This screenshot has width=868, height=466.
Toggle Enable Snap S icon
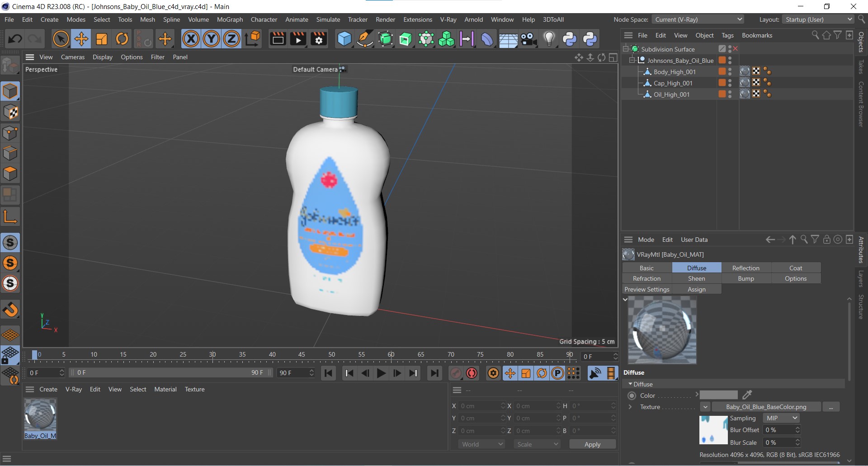coord(10,243)
